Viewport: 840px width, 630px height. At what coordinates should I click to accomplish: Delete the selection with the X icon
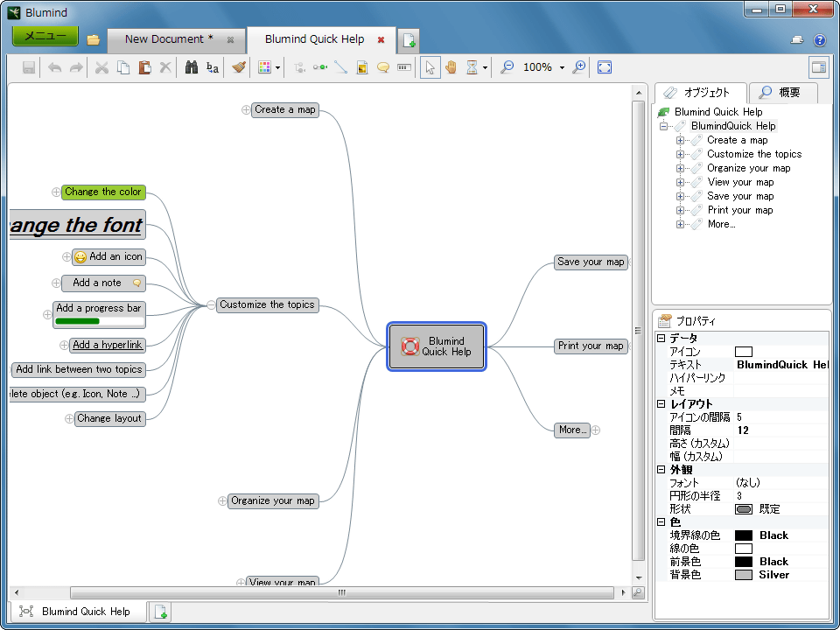tap(165, 67)
